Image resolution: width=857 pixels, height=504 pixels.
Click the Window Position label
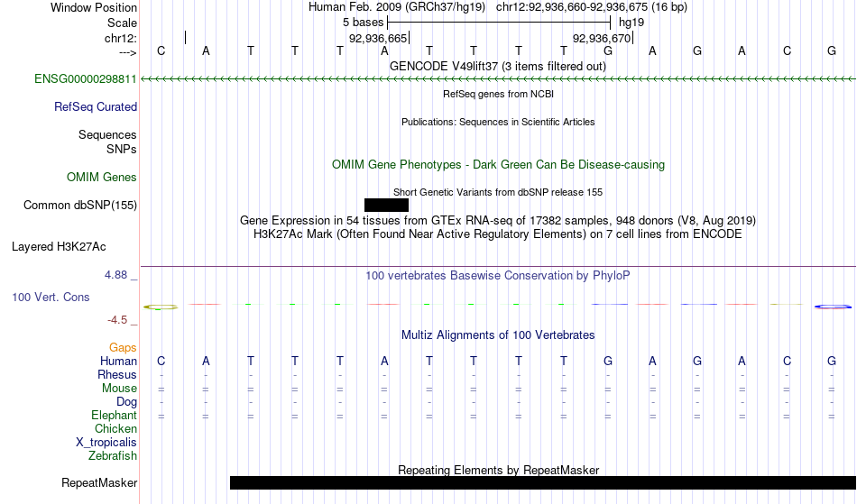pyautogui.click(x=94, y=7)
